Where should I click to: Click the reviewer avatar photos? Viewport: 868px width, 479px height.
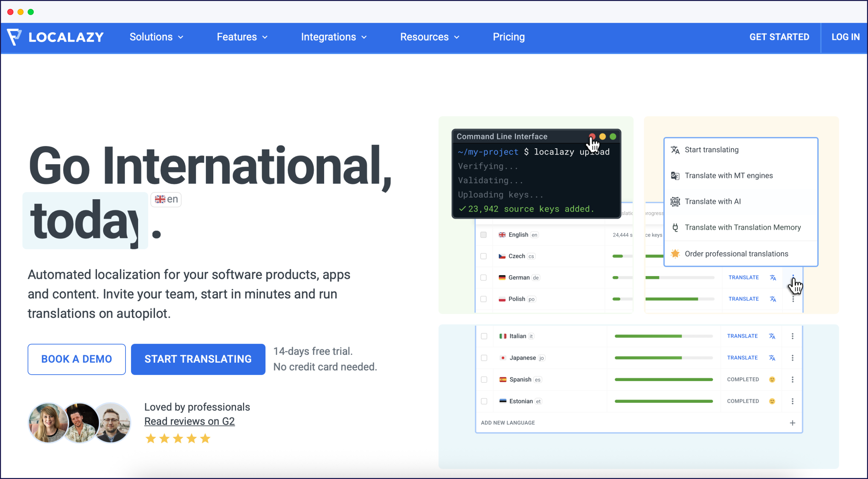click(x=79, y=423)
